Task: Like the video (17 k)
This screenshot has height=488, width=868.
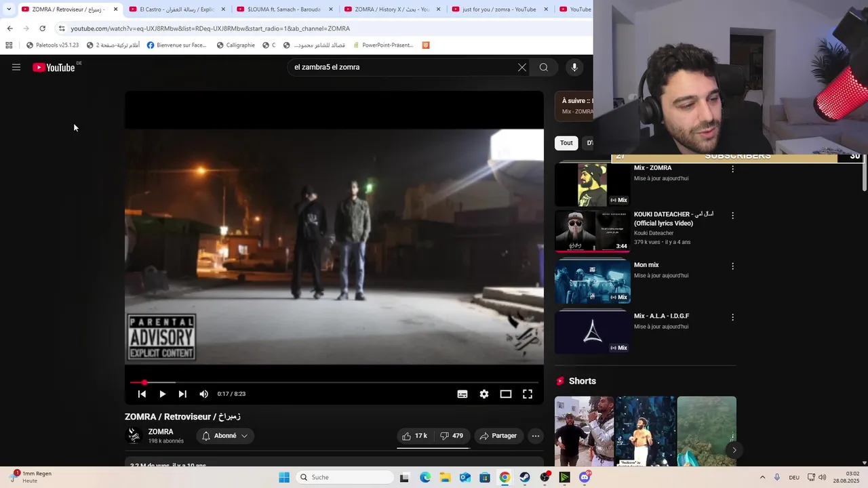Action: [415, 436]
